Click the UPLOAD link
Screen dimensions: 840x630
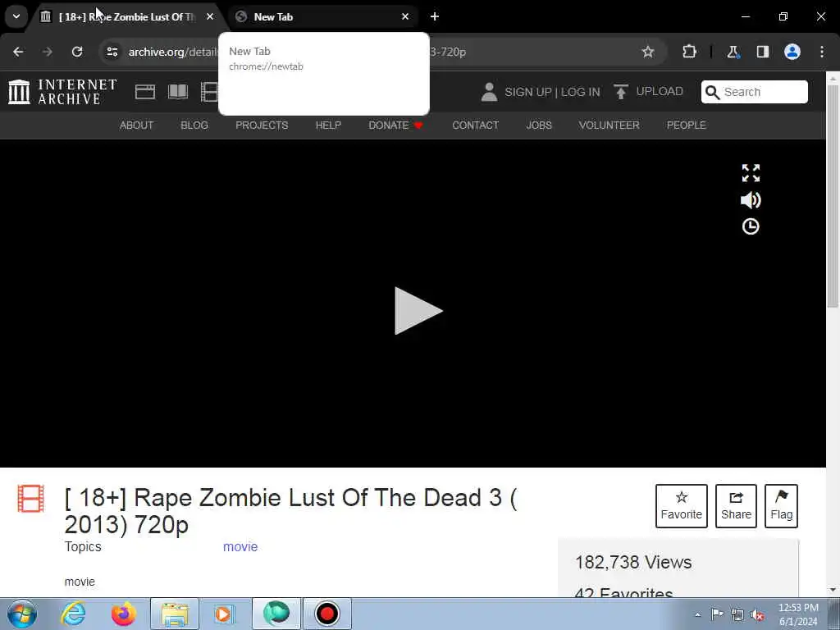660,91
